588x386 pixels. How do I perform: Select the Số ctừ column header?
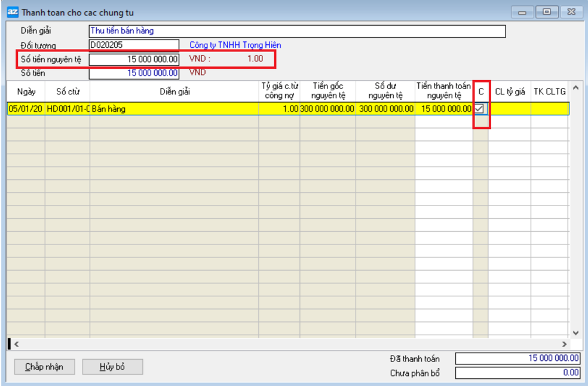[x=68, y=91]
